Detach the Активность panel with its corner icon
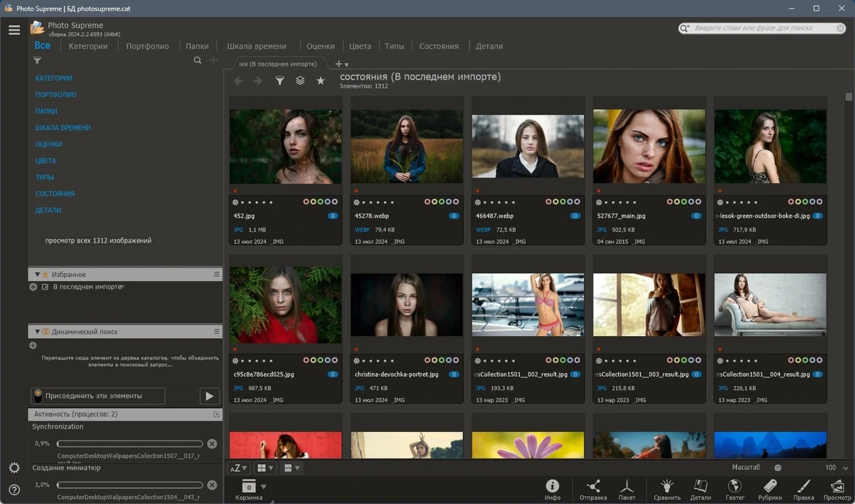The height and width of the screenshot is (504, 855). click(x=217, y=414)
